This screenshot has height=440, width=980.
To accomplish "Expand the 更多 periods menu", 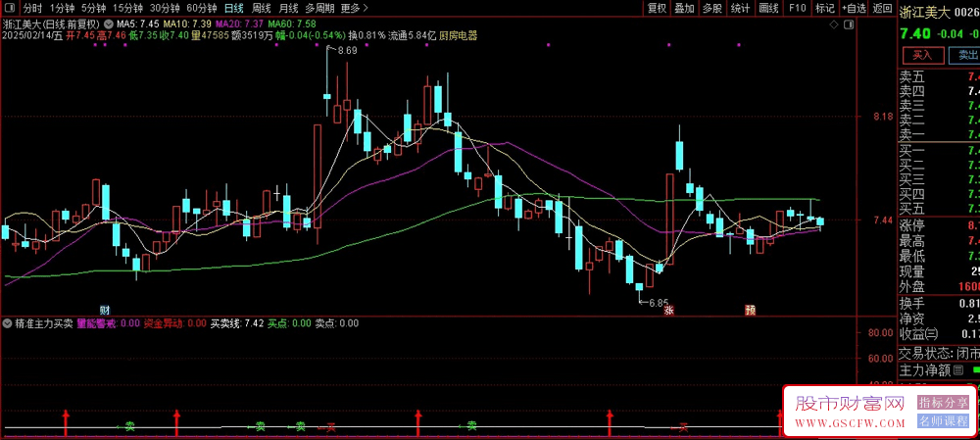I will click(355, 8).
